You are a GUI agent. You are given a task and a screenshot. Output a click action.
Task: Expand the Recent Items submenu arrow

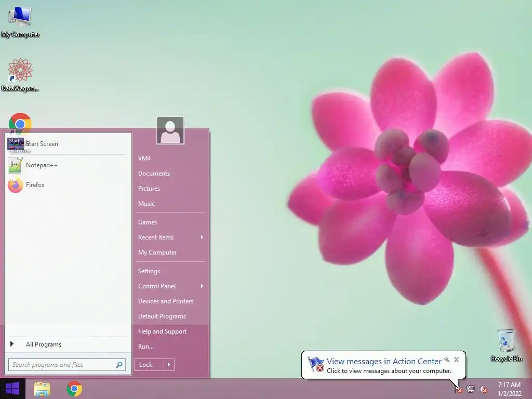[x=202, y=237]
